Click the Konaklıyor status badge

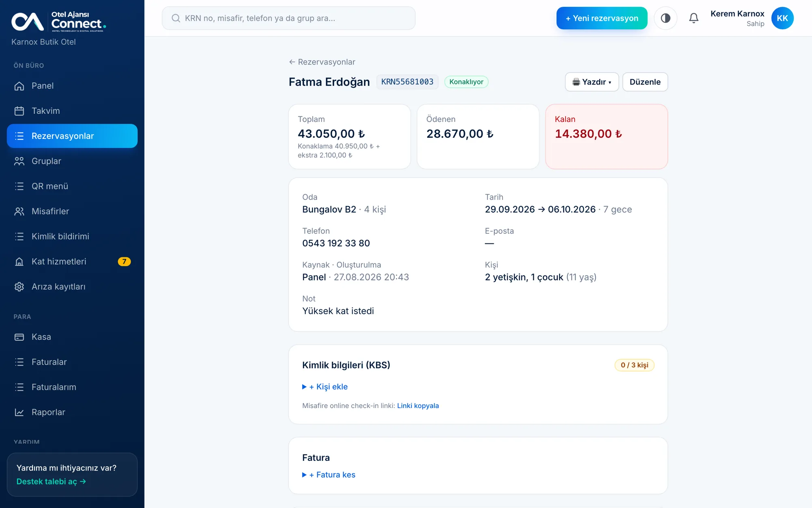pyautogui.click(x=466, y=82)
